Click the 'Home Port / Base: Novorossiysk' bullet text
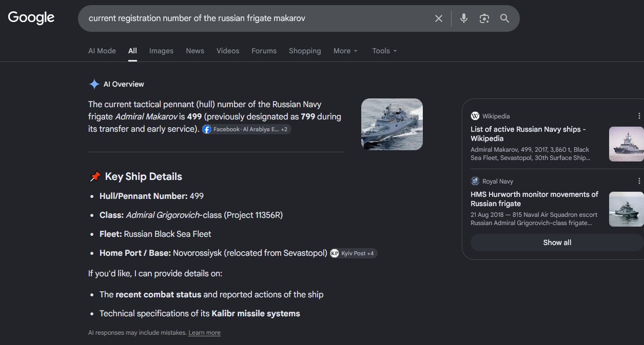644x345 pixels. tap(213, 253)
